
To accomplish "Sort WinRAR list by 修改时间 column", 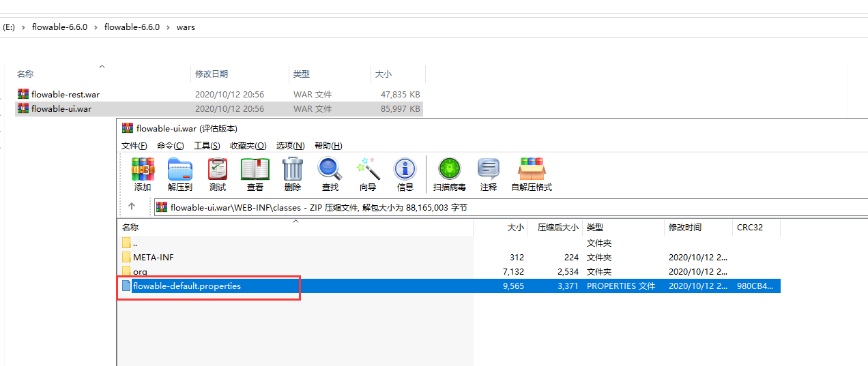I will pyautogui.click(x=698, y=228).
